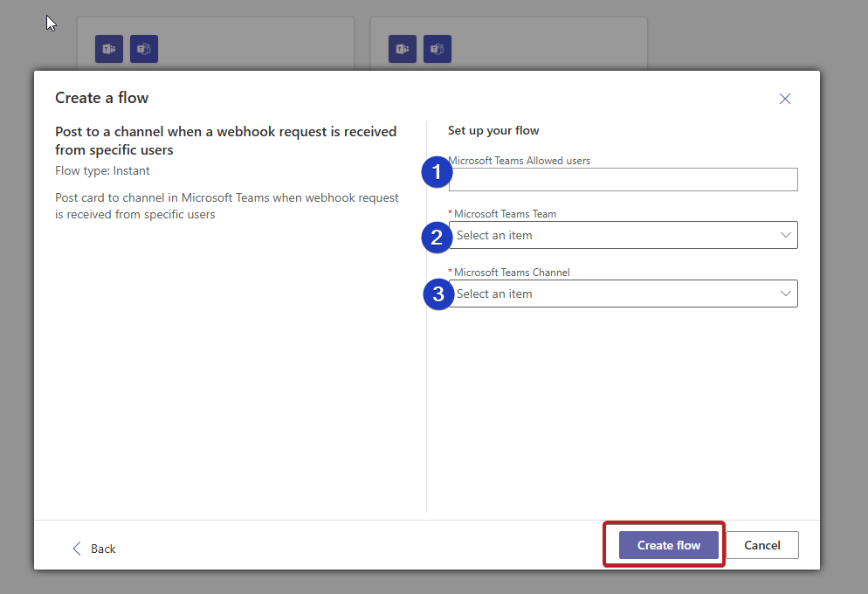Open the Microsoft Teams Team dropdown

coord(623,235)
